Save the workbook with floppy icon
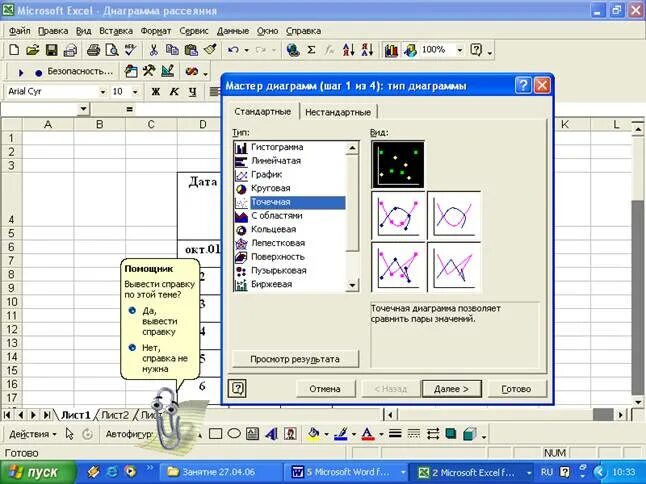 pyautogui.click(x=51, y=50)
